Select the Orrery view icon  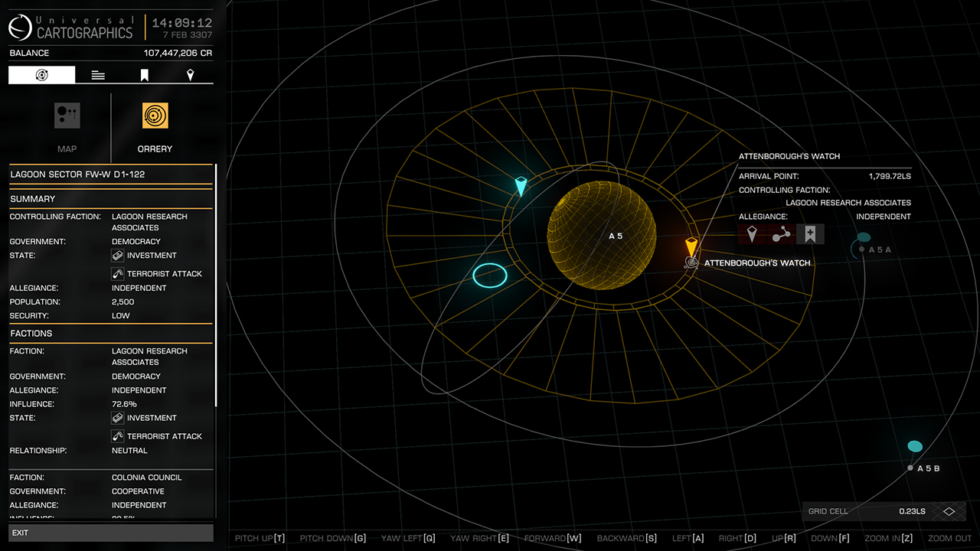(x=155, y=116)
